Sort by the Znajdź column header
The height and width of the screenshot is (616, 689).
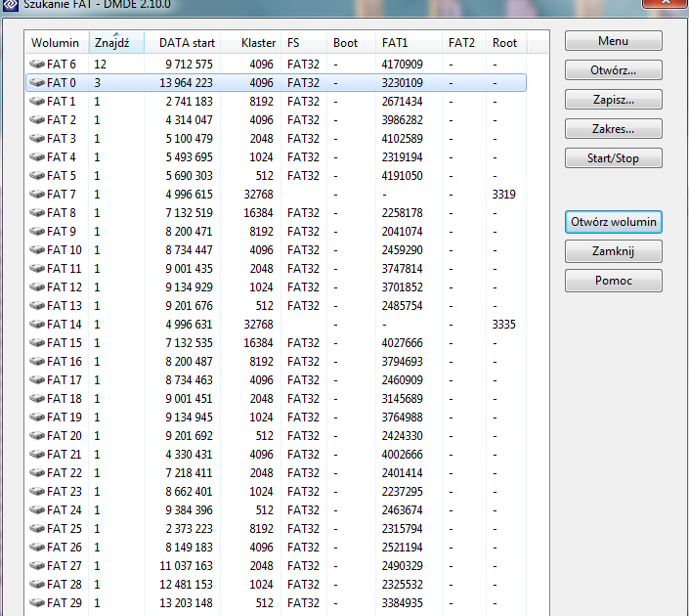click(116, 43)
